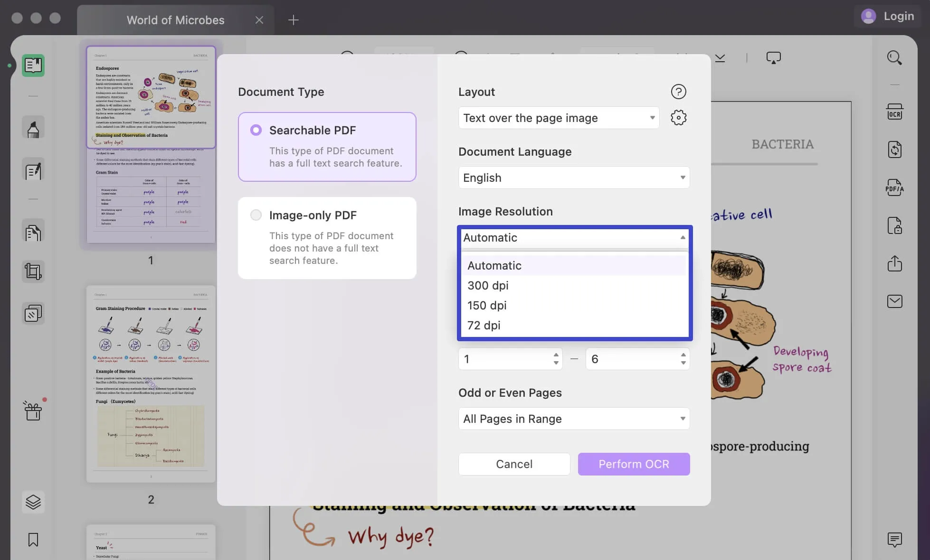This screenshot has width=930, height=560.
Task: Select the Searchable PDF radio button
Action: click(256, 131)
